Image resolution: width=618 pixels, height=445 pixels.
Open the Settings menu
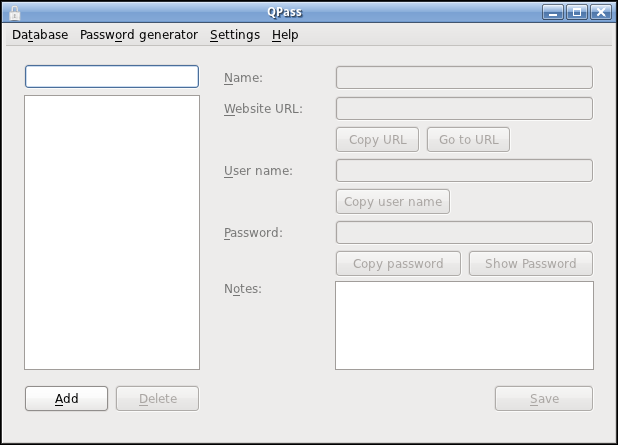(x=235, y=35)
